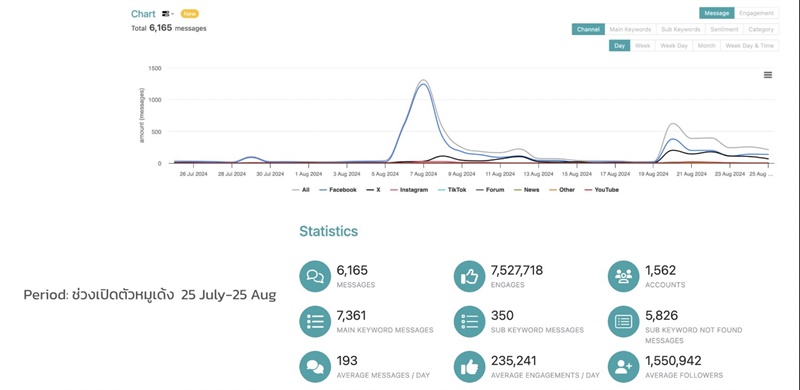Click the Messages speech bubbles icon
Viewport: 800px width, 390px height.
(x=315, y=276)
